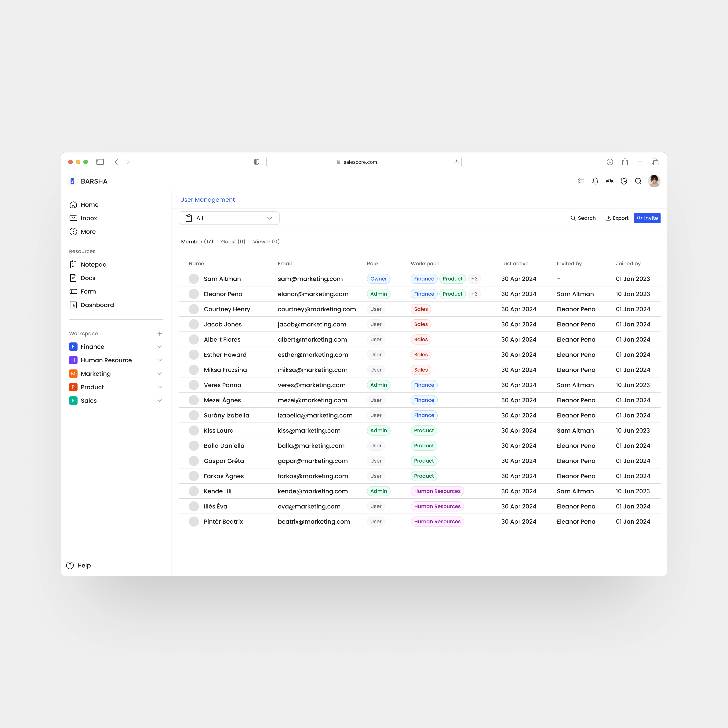Screen dimensions: 728x728
Task: Click the timer clock icon in header
Action: 624,181
